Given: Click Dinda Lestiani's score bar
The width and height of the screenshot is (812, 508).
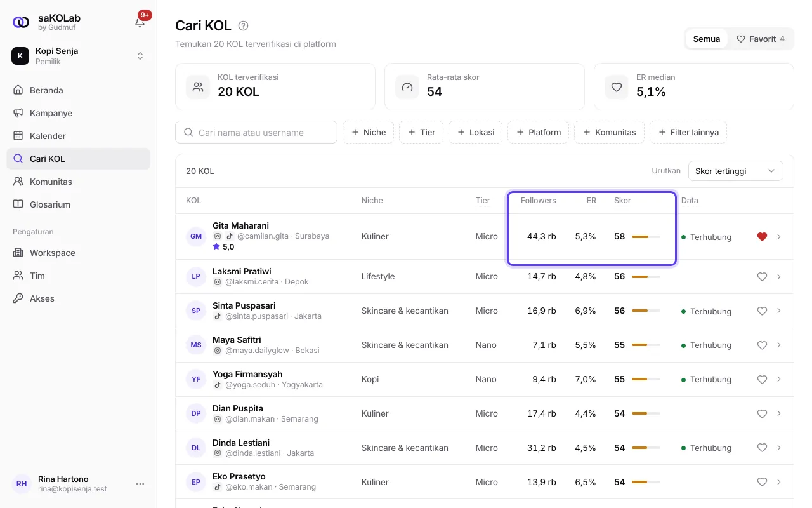Looking at the screenshot, I should click(x=646, y=448).
